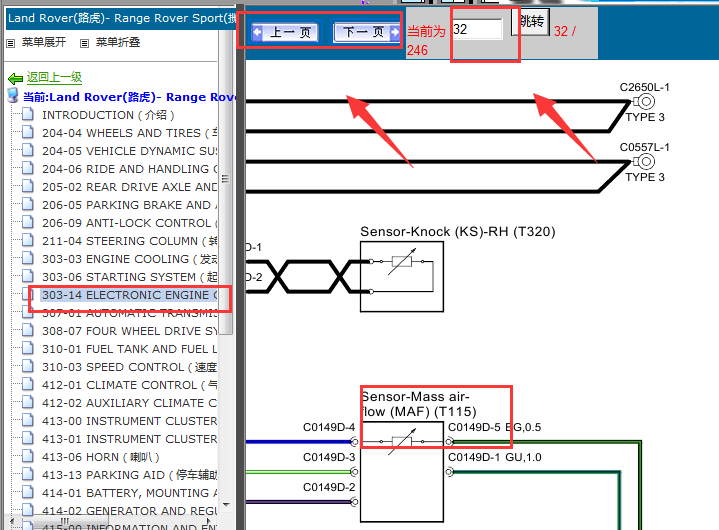This screenshot has height=530, width=719.
Task: Click C2650L-1 ground connector symbol
Action: coord(645,101)
